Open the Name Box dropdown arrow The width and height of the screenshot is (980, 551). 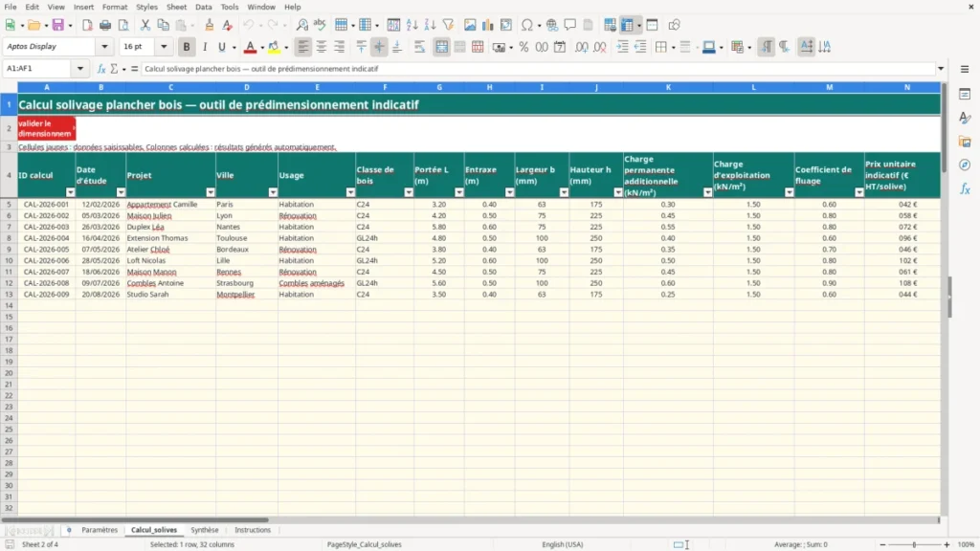[80, 68]
